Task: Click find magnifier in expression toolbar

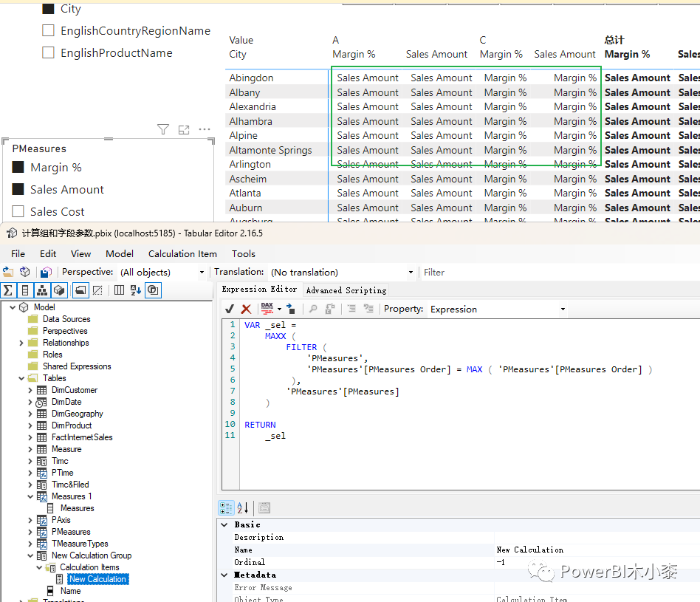Action: 313,309
